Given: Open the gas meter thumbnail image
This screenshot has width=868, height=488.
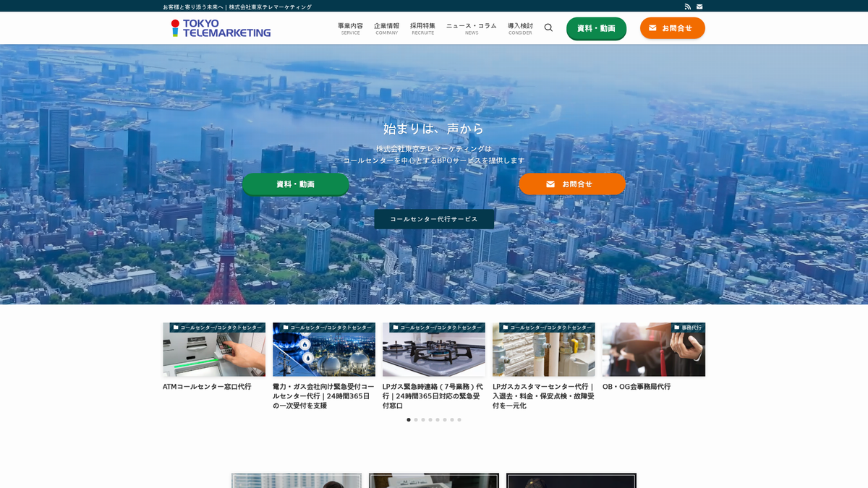Looking at the screenshot, I should 544,349.
